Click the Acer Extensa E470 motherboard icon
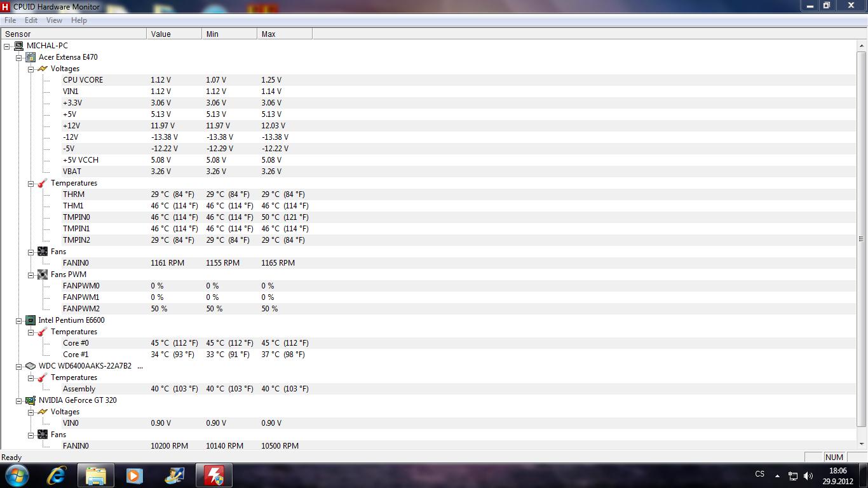 click(x=31, y=57)
